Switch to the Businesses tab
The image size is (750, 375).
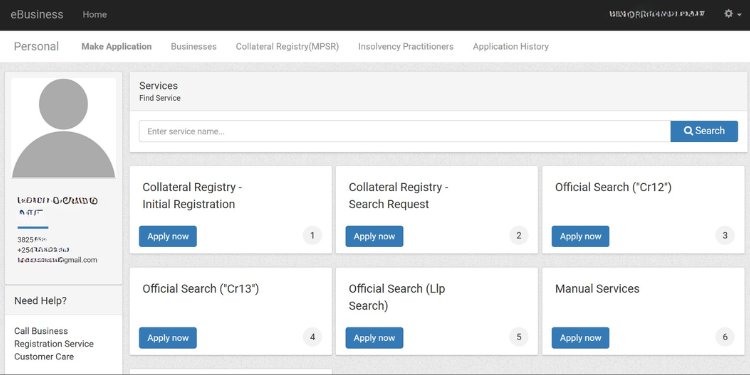(x=194, y=46)
